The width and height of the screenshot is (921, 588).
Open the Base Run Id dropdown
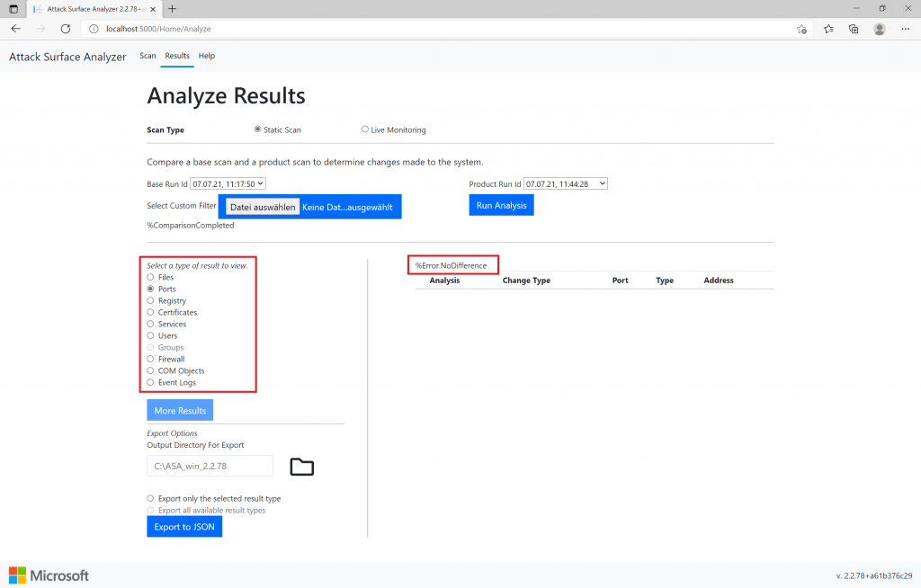228,183
